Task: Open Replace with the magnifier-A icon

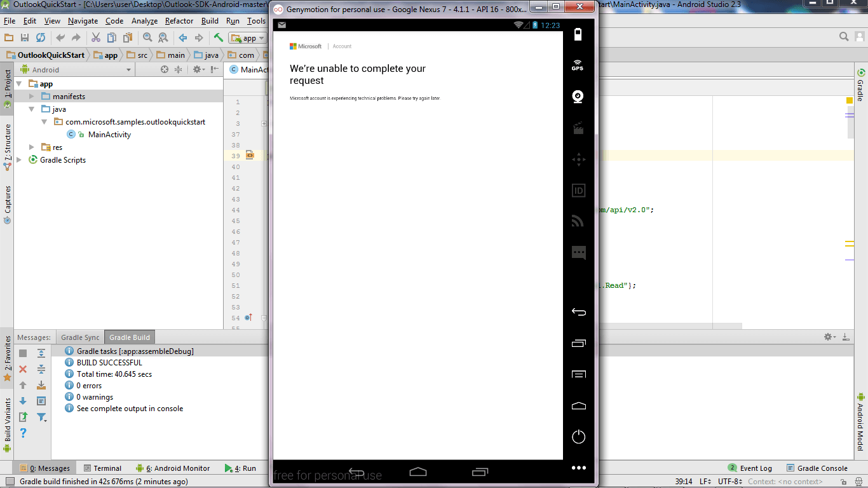Action: (163, 38)
